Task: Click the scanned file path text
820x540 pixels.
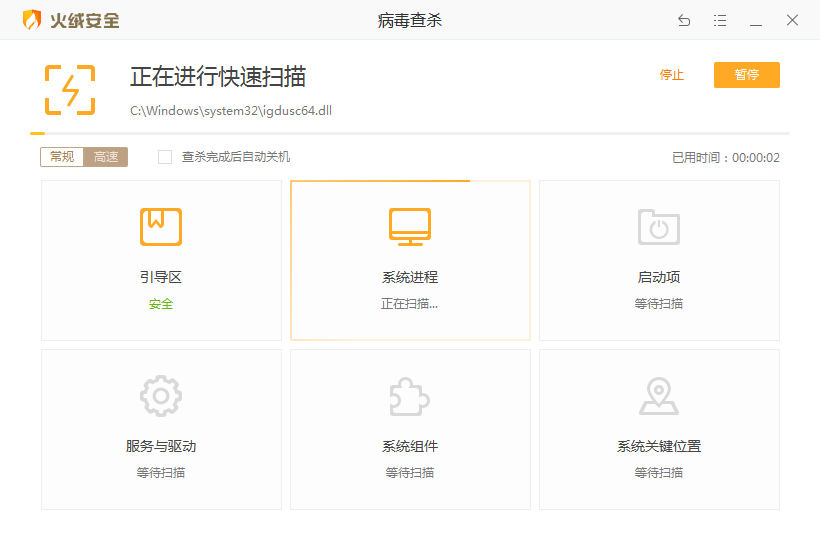Action: coord(231,110)
